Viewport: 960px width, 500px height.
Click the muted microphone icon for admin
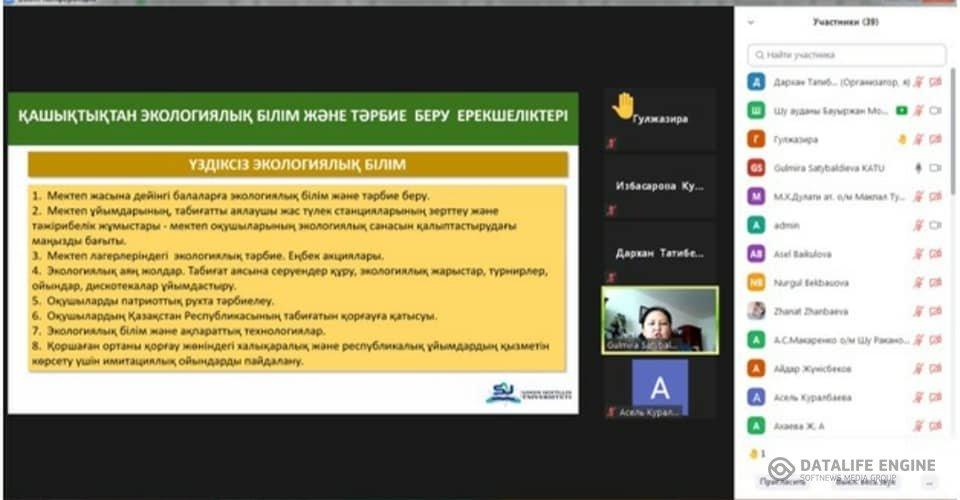[917, 226]
